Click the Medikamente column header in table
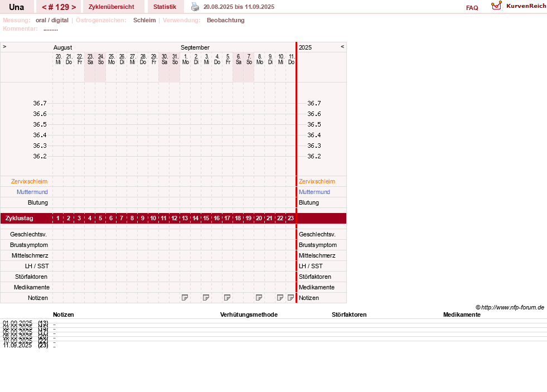 (x=462, y=314)
